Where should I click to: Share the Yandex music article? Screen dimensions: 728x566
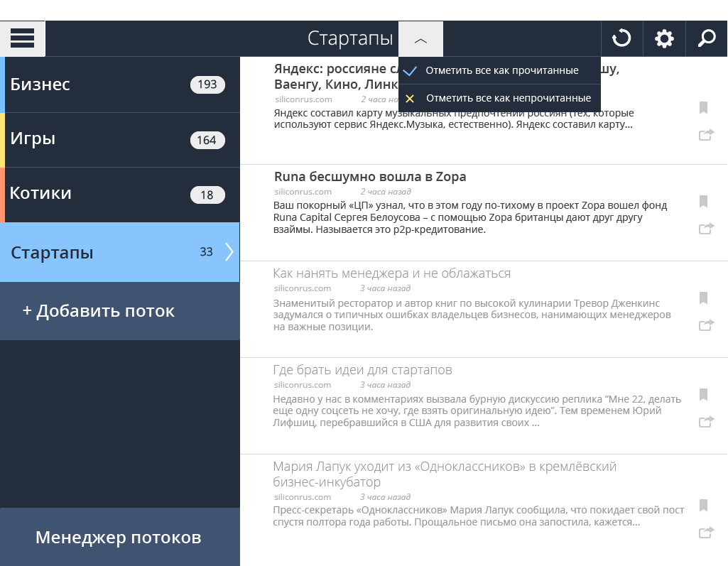point(706,135)
